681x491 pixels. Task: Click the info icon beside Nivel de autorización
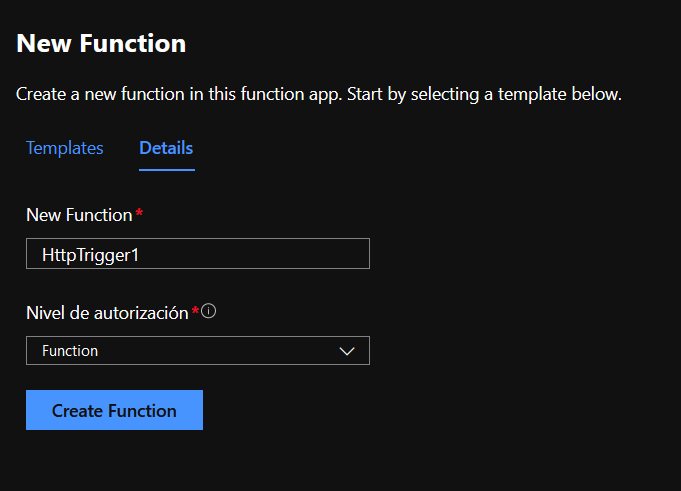208,311
